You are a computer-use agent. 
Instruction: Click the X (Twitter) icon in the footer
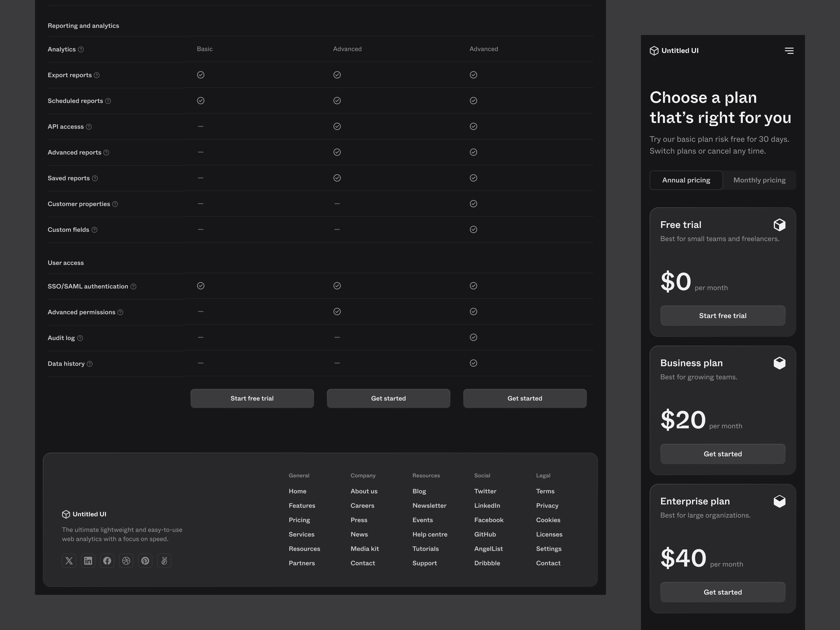[x=69, y=560]
